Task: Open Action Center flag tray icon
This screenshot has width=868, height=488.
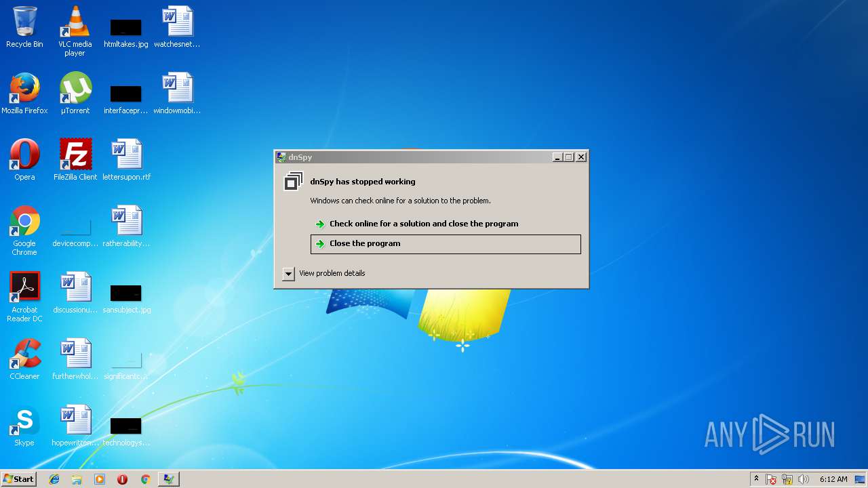Action: click(x=771, y=479)
